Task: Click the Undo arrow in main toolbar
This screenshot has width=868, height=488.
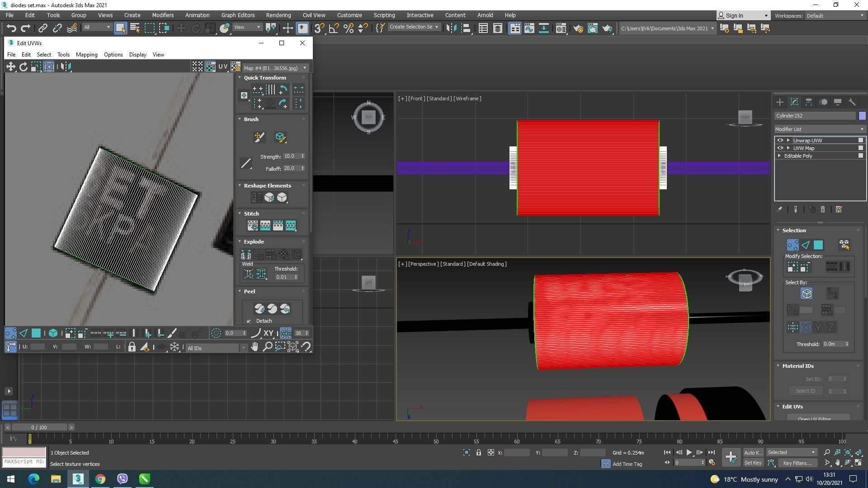Action: pos(11,28)
